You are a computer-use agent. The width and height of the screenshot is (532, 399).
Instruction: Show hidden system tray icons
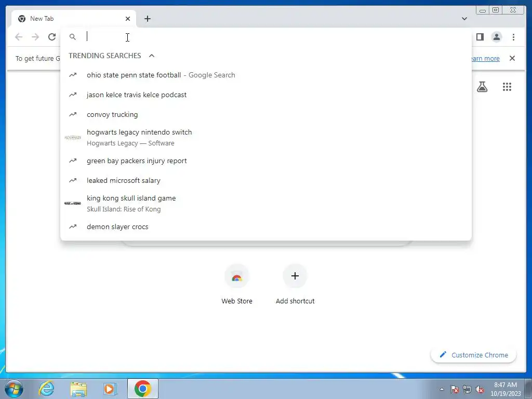coord(442,389)
